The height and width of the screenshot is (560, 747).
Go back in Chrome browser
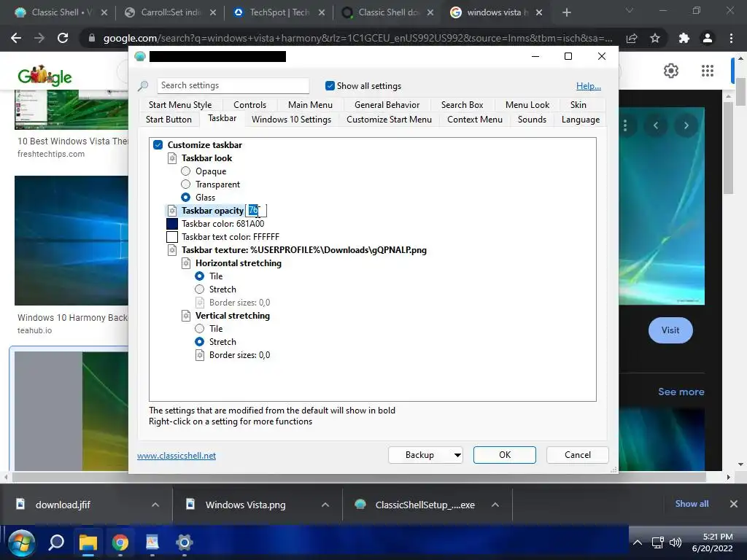click(x=16, y=38)
